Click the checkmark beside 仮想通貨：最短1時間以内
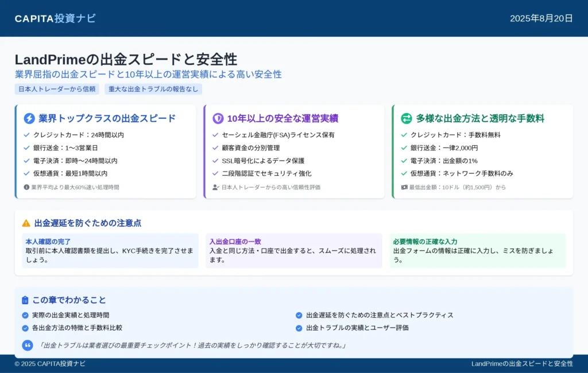Viewport: 588px width, 373px height. (26, 173)
